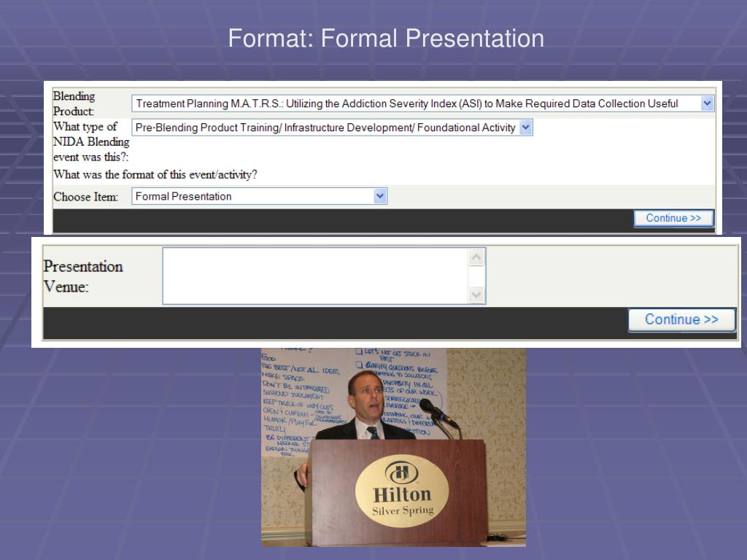The image size is (747, 560).
Task: Select the Pre-Blending Product Training option field
Action: pos(332,128)
